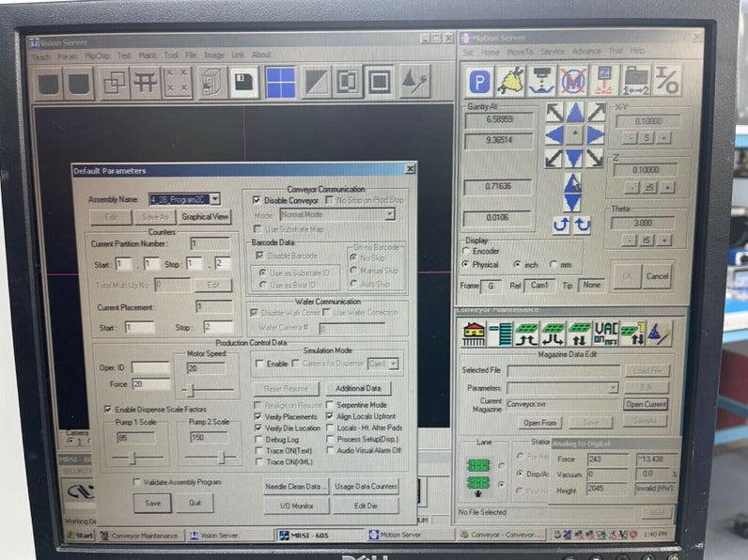Toggle the Serpentine Mode checkbox
748x560 pixels.
pos(330,405)
